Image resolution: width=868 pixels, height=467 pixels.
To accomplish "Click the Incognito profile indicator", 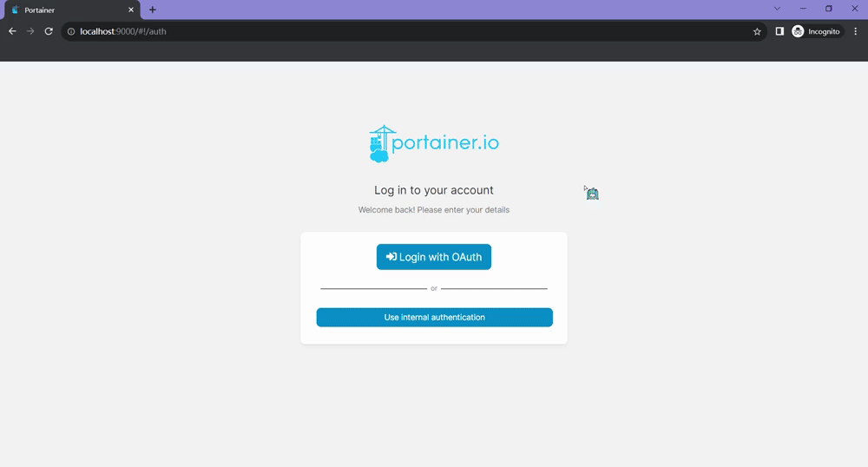I will pos(816,31).
